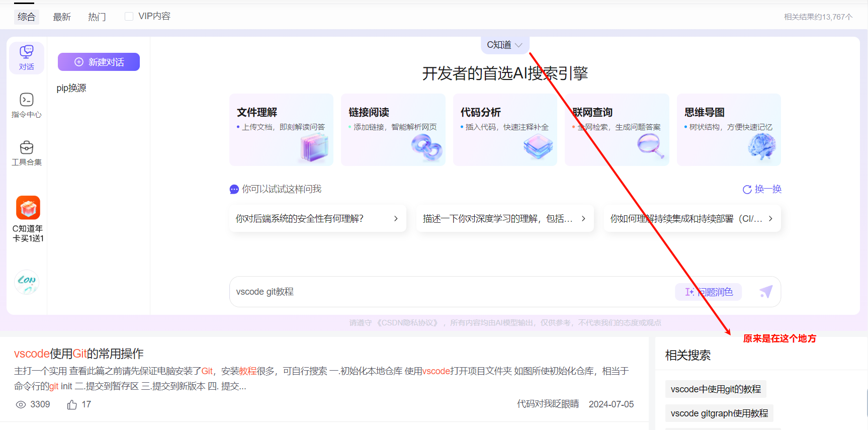Expand the C知道 dropdown
The width and height of the screenshot is (868, 430).
(x=505, y=45)
